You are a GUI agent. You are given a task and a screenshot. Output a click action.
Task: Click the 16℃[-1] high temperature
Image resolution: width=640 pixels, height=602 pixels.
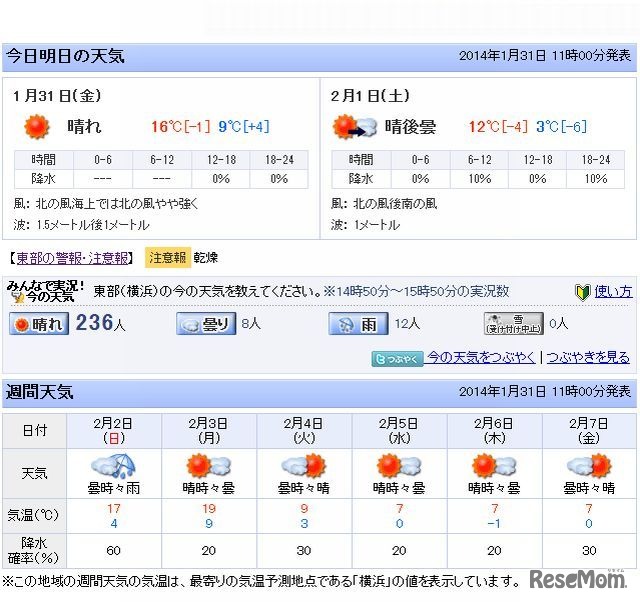pyautogui.click(x=181, y=127)
